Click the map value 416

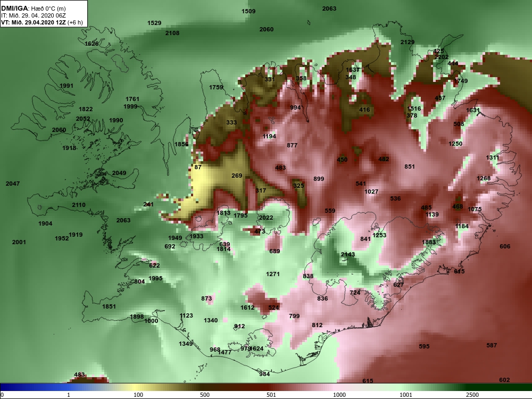click(364, 110)
